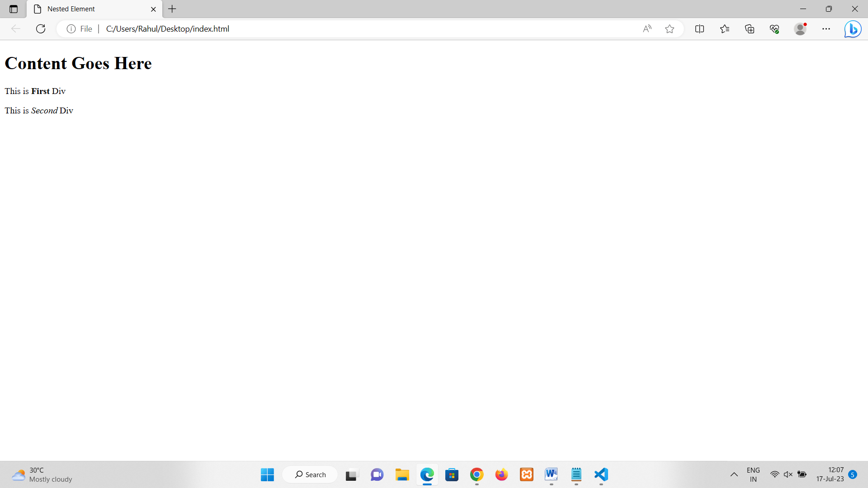Open Browser essentials heart icon
The height and width of the screenshot is (488, 868).
pos(774,29)
